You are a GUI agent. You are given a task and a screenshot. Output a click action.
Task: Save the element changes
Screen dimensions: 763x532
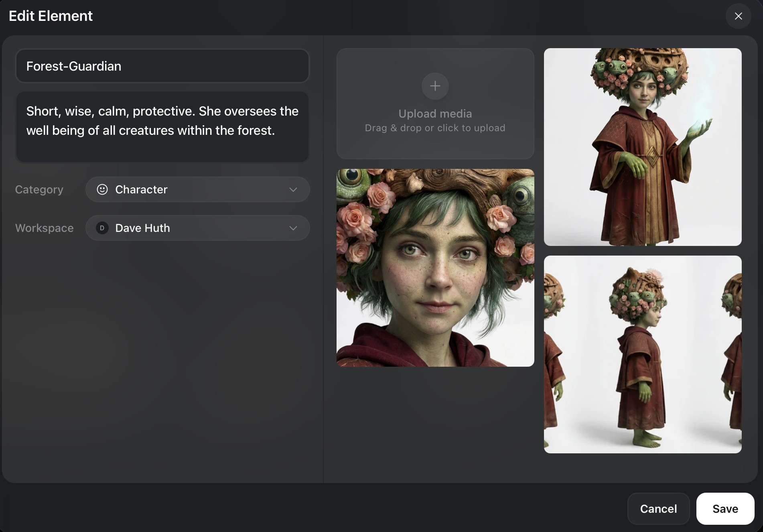pyautogui.click(x=725, y=509)
